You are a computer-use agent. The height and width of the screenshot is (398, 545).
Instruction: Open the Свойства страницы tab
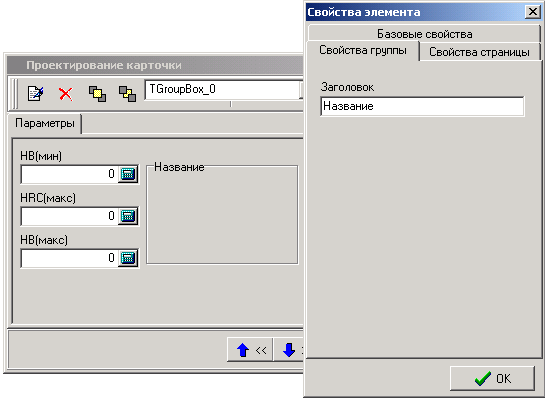479,52
